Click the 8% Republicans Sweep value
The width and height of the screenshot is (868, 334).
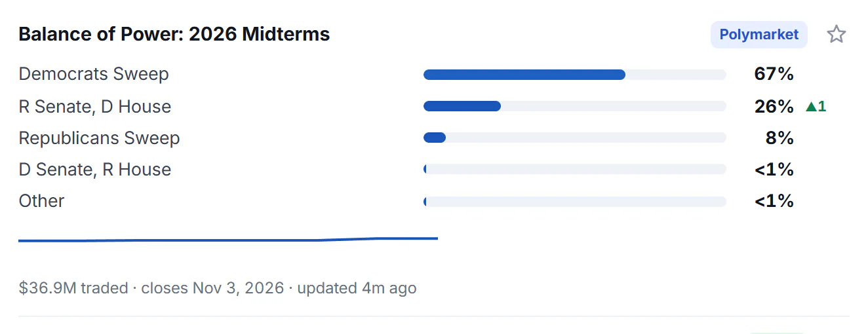[x=779, y=138]
